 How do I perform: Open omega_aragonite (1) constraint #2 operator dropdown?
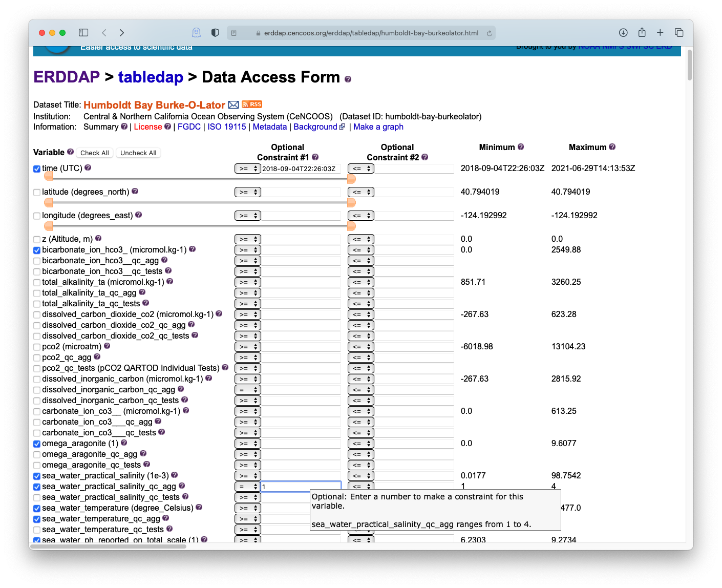coord(361,444)
